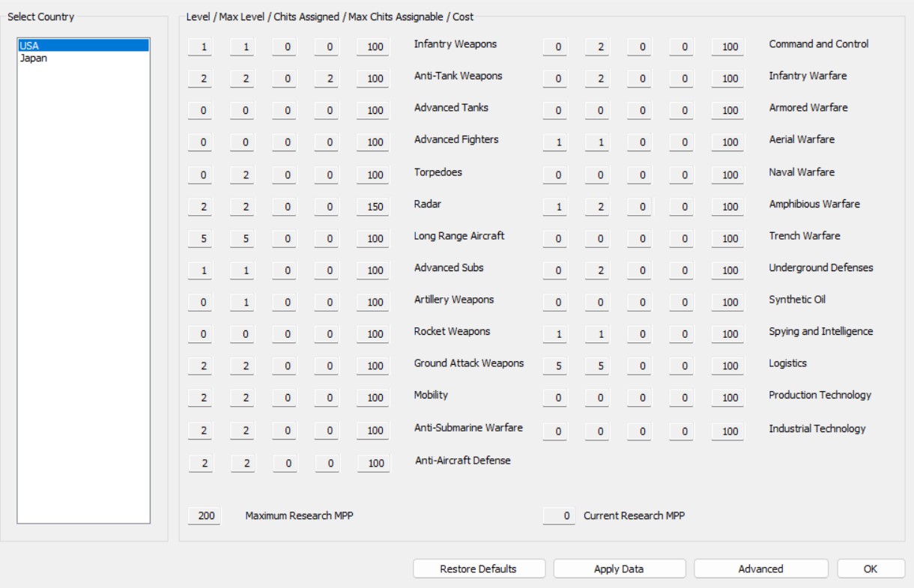Click the Current Research MPP field
This screenshot has height=588, width=914.
pos(560,516)
